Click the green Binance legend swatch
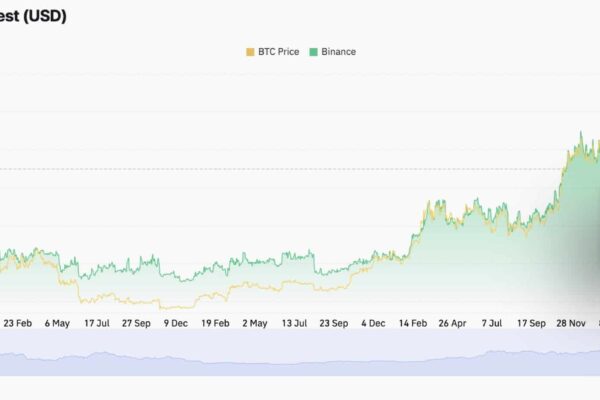600x400 pixels. (x=314, y=51)
